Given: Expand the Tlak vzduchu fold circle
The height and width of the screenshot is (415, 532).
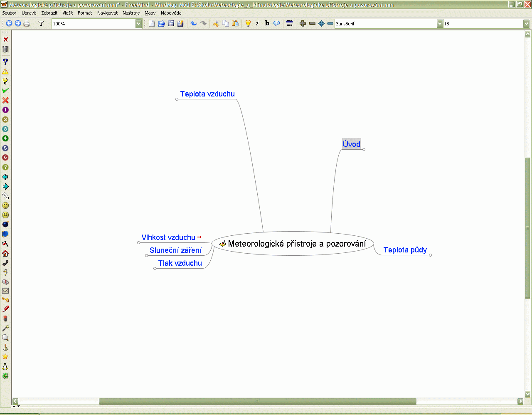Looking at the screenshot, I should tap(155, 268).
